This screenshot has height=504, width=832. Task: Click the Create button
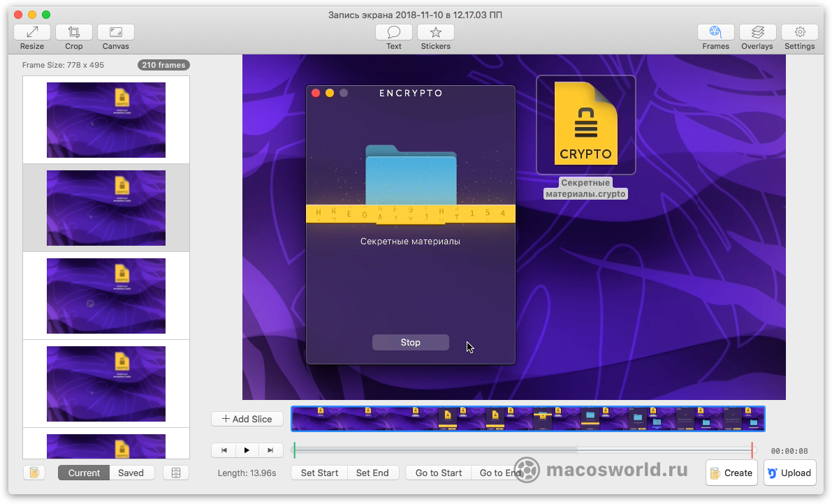click(x=731, y=473)
